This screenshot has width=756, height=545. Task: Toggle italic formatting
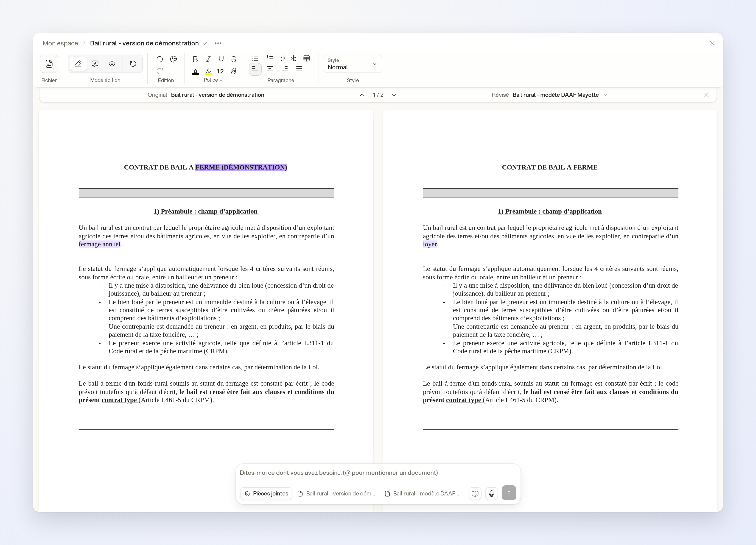[x=208, y=59]
